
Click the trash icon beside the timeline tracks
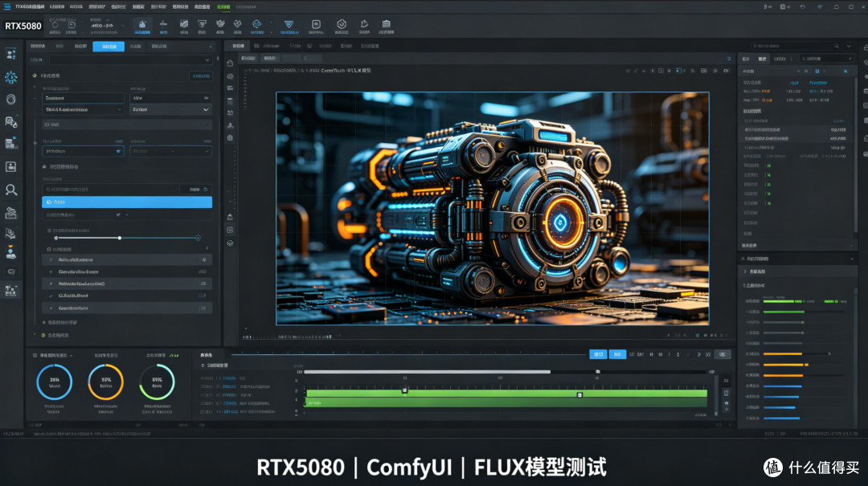pos(727,393)
